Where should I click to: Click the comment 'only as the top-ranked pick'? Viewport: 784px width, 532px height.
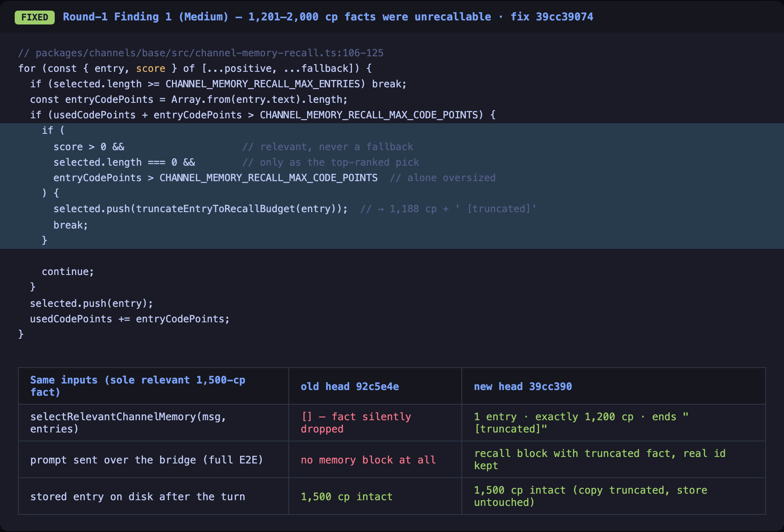(330, 162)
